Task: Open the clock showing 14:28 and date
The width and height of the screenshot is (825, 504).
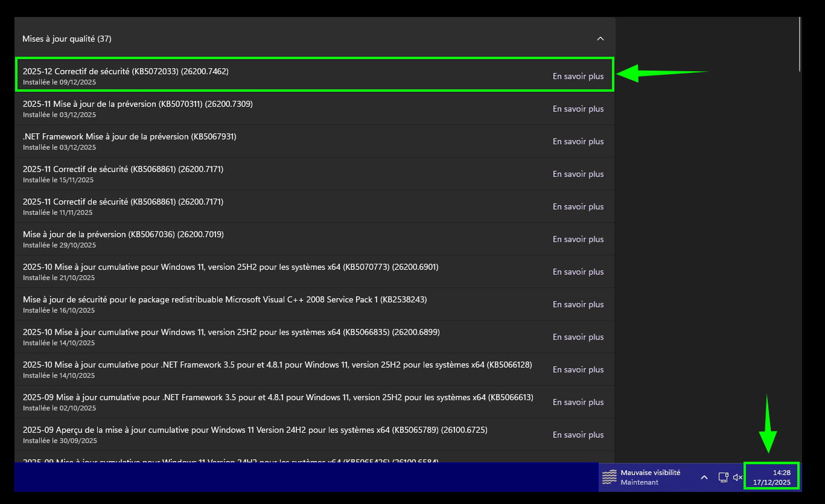Action: 772,477
